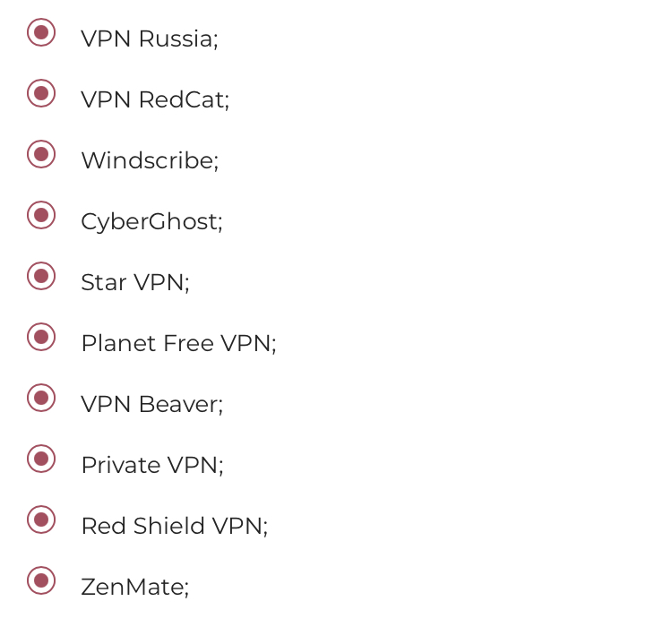The image size is (672, 627).
Task: Select the CyberGhost text entry
Action: pos(151,222)
